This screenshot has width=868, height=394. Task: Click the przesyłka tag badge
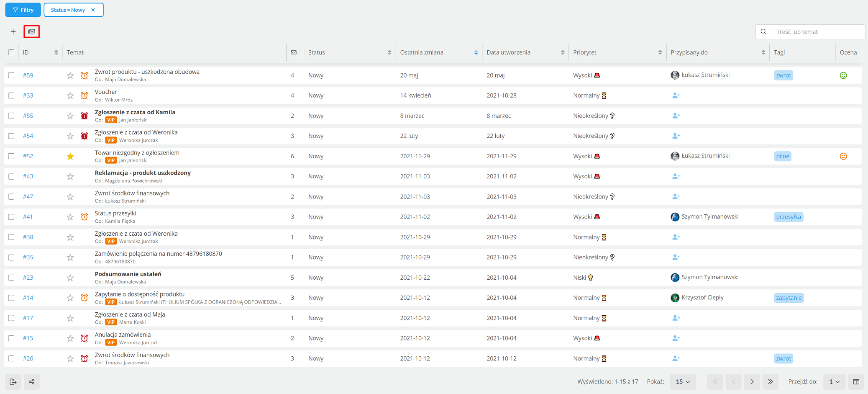tap(789, 217)
